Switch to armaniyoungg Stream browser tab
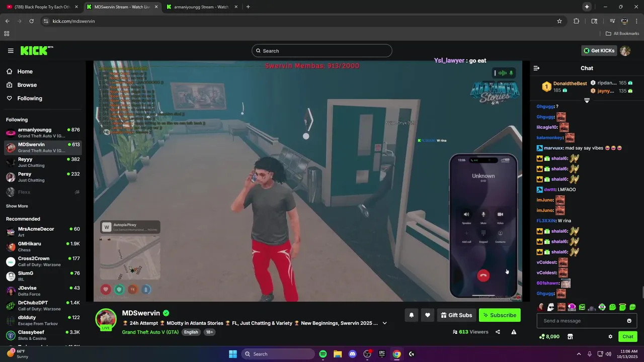The height and width of the screenshot is (362, 644). 201,7
